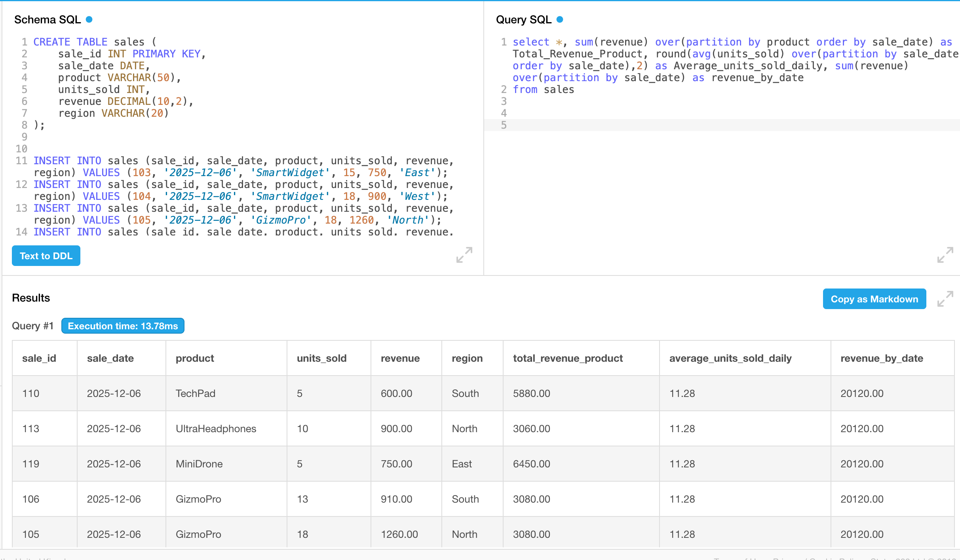
Task: Click the Execution time 13.78ms badge
Action: point(123,326)
